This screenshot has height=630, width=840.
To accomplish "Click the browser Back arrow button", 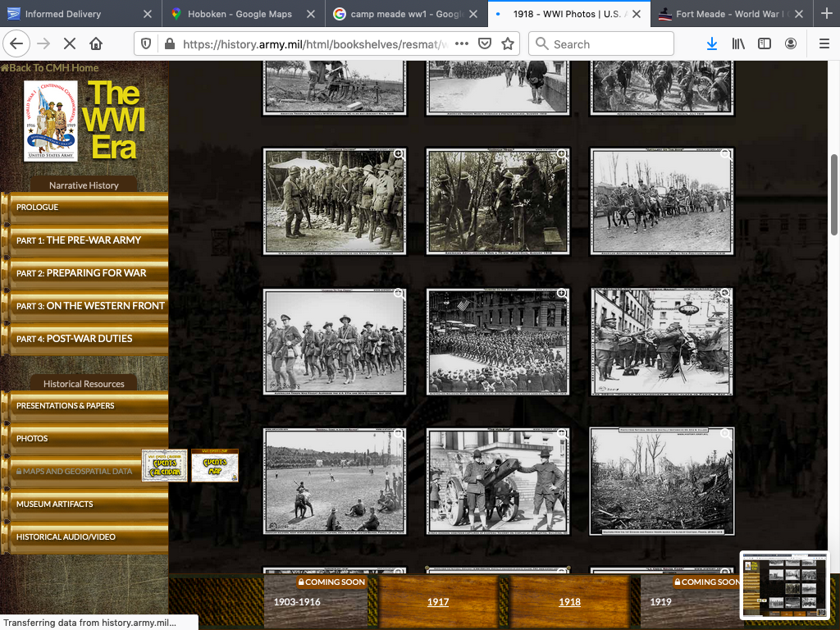I will [x=16, y=43].
